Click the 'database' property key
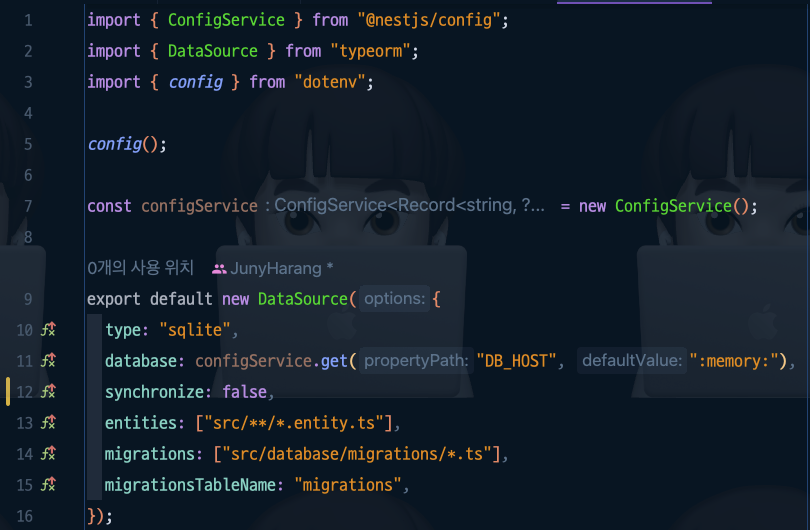The height and width of the screenshot is (530, 810). (141, 361)
